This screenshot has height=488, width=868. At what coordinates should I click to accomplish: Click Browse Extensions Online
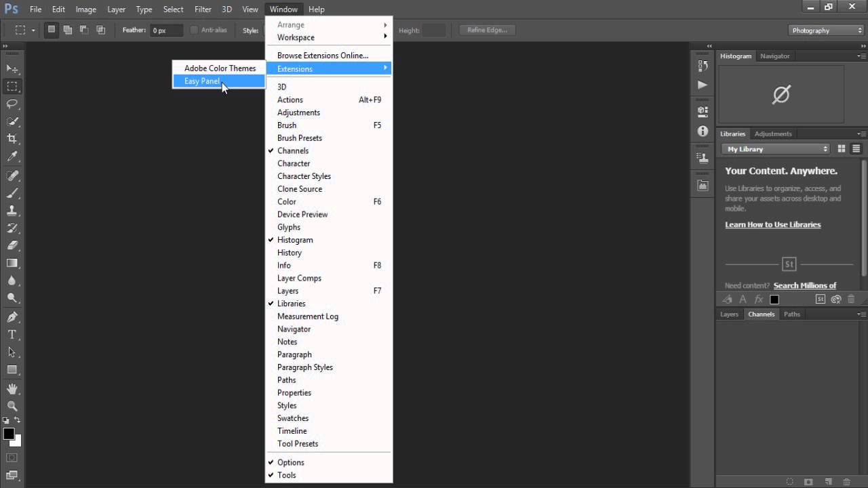click(328, 56)
